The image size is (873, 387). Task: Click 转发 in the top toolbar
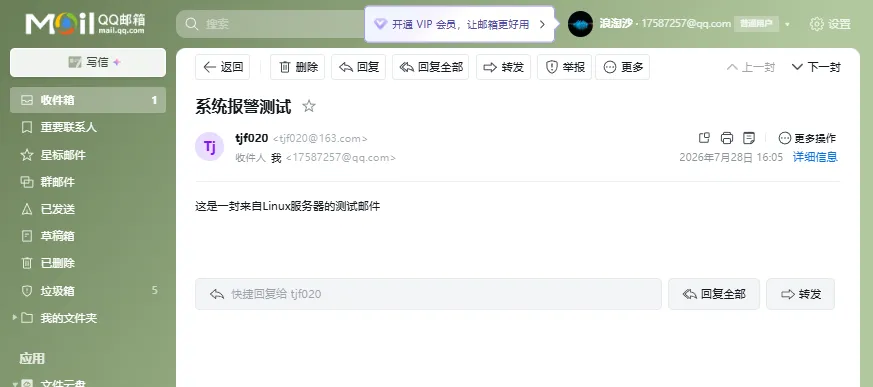[503, 67]
